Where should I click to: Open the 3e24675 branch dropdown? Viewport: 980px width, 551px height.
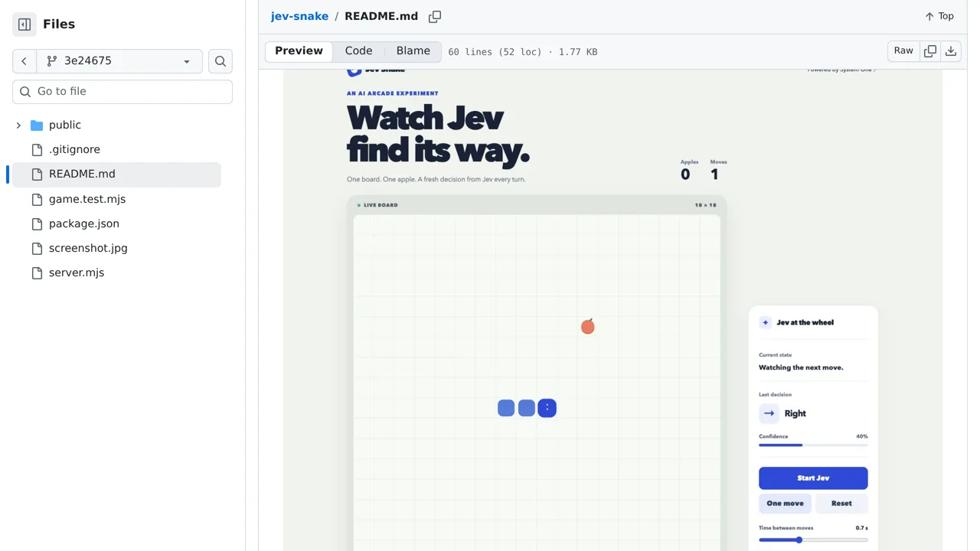(119, 61)
